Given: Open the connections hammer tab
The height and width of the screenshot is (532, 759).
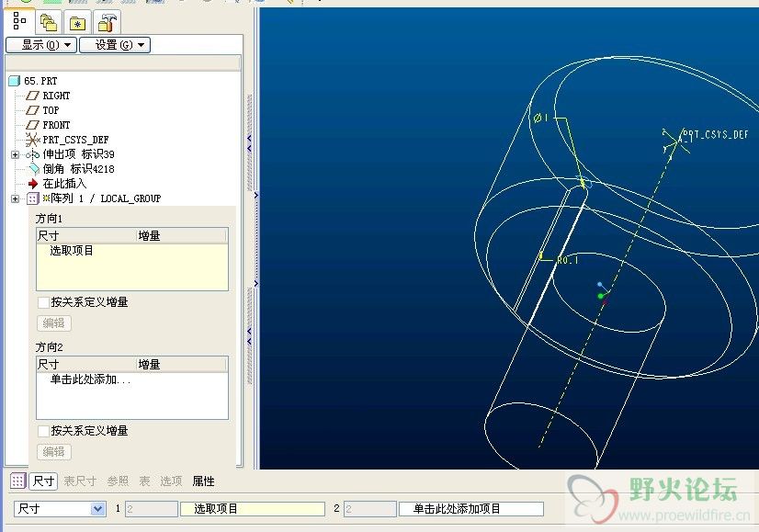Looking at the screenshot, I should 107,22.
